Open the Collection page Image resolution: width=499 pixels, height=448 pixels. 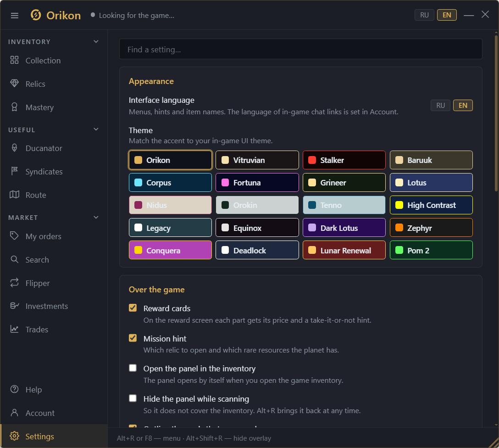point(54,61)
